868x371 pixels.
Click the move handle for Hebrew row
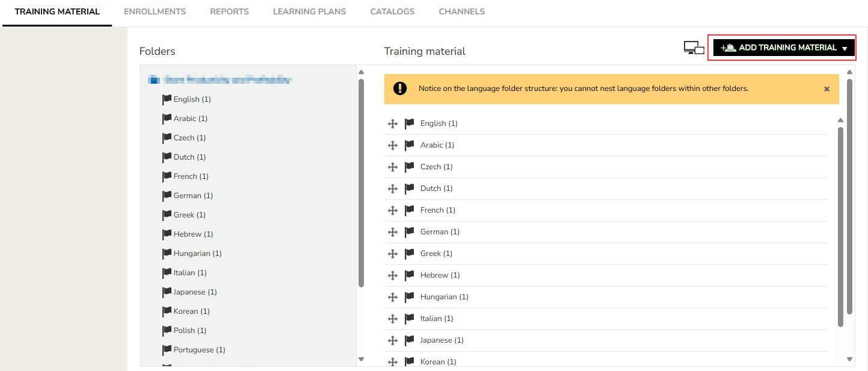393,275
